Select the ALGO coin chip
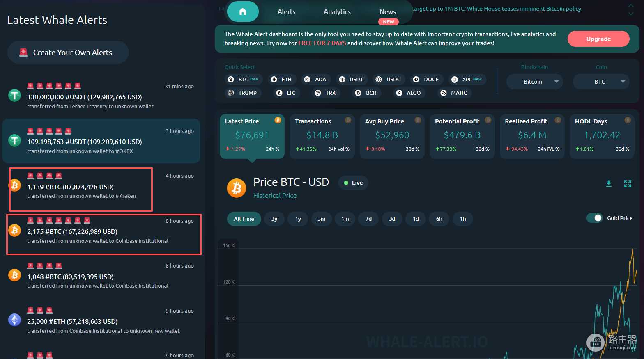The image size is (644, 359). coord(408,93)
